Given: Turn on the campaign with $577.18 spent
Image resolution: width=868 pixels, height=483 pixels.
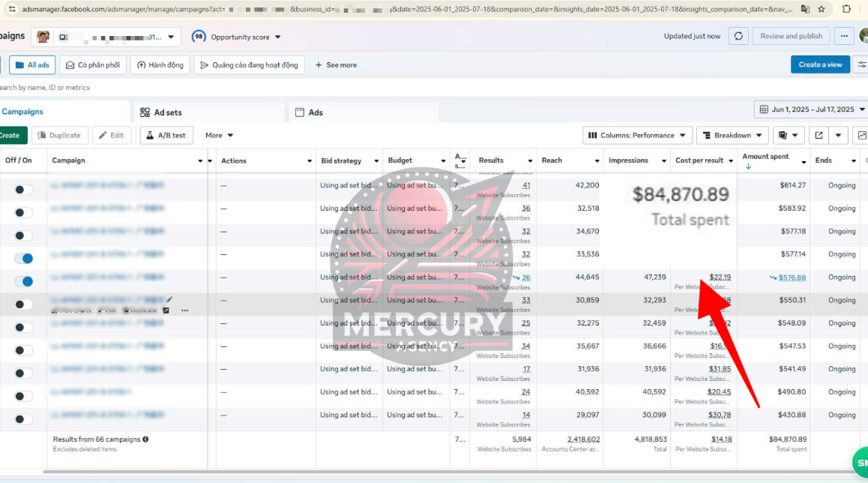Looking at the screenshot, I should [x=23, y=235].
